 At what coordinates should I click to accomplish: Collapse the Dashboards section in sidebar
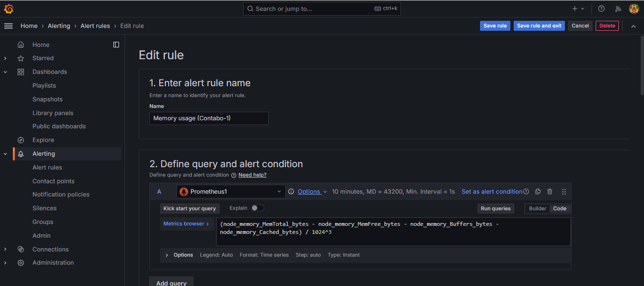tap(6, 72)
